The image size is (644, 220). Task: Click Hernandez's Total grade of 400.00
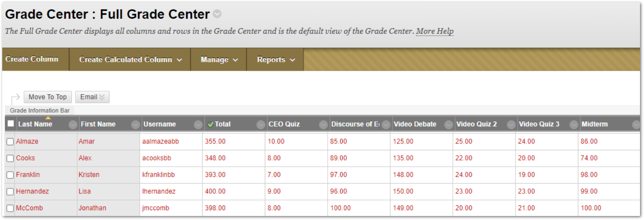(x=215, y=192)
